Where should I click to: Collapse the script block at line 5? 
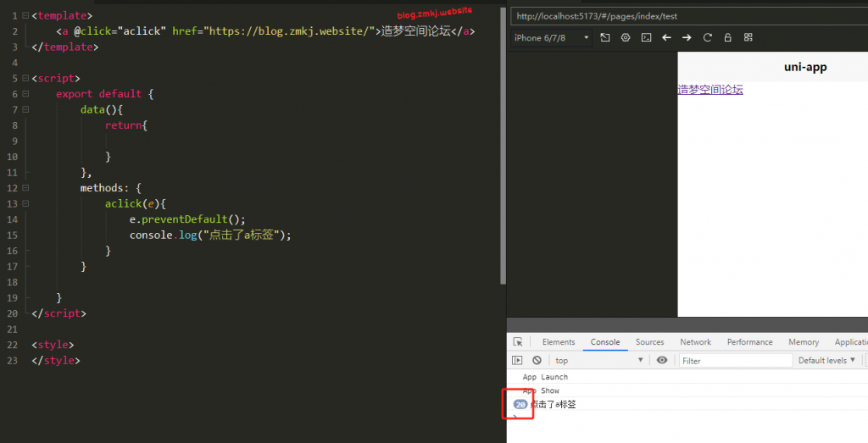click(25, 79)
